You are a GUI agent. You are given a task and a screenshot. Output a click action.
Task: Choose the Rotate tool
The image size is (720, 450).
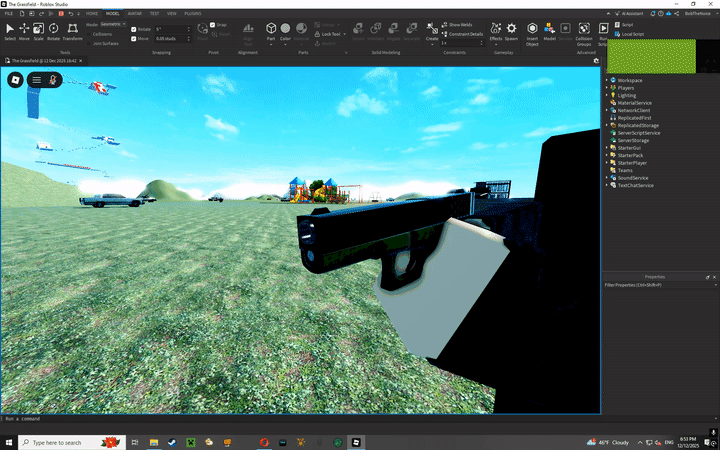(x=52, y=30)
